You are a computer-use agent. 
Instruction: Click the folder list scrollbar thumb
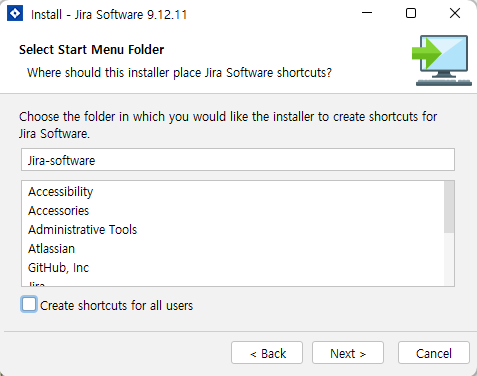coord(449,207)
